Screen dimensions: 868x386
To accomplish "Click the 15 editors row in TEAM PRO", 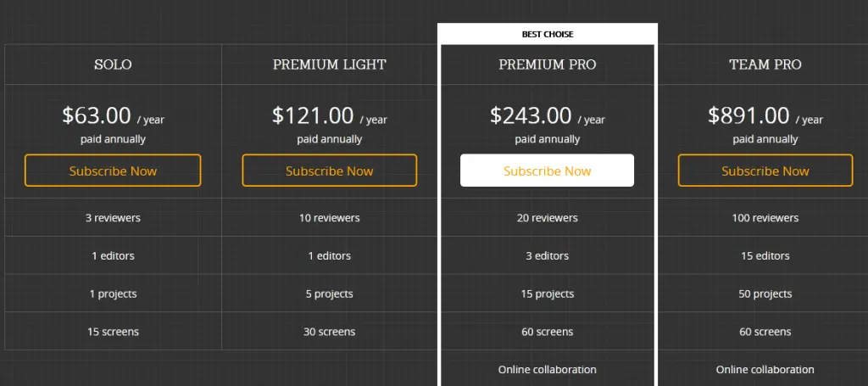I will [765, 256].
